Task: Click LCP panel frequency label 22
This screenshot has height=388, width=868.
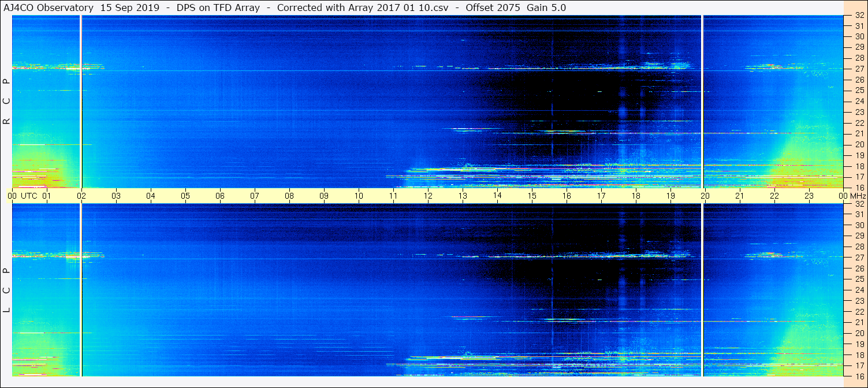Action: point(859,311)
